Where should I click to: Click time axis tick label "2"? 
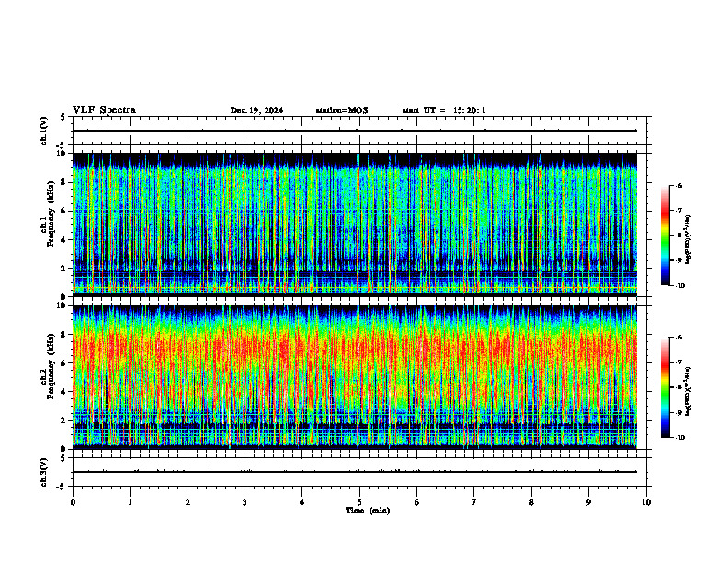(188, 502)
